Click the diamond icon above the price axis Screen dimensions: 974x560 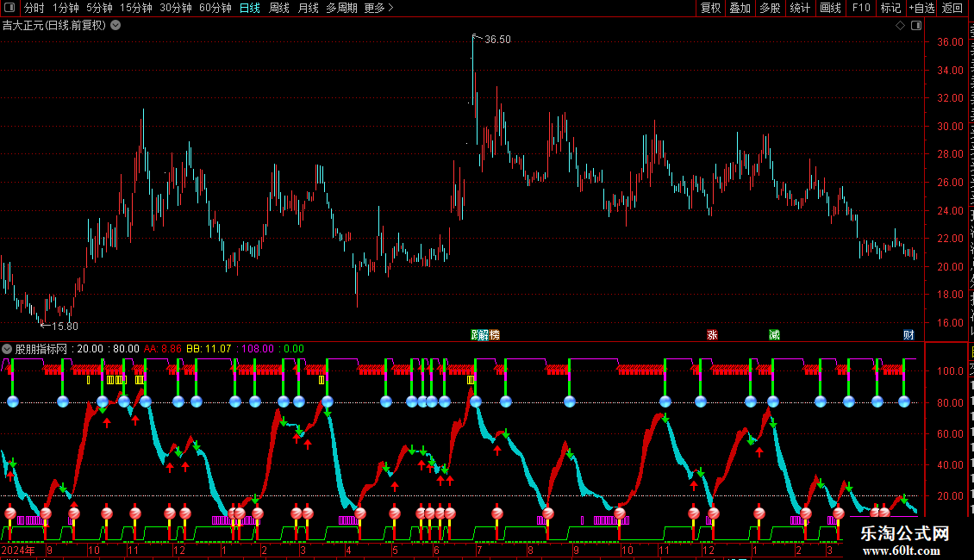click(900, 26)
